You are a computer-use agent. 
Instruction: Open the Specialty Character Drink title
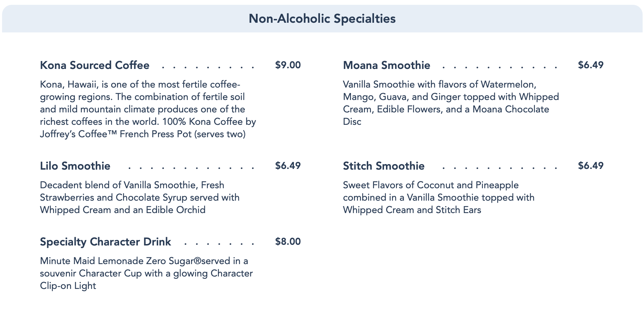(x=105, y=242)
